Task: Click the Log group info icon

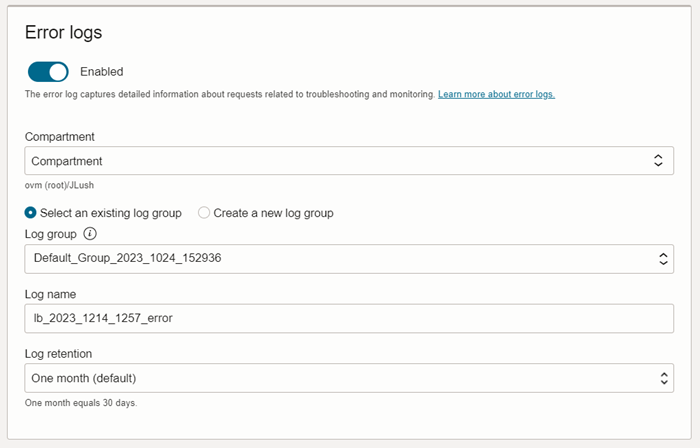Action: click(x=90, y=233)
